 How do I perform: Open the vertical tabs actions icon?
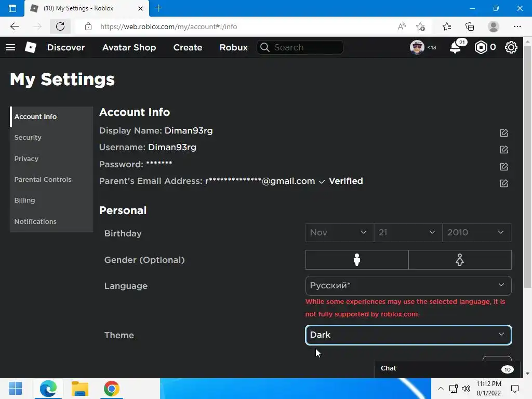pyautogui.click(x=12, y=8)
